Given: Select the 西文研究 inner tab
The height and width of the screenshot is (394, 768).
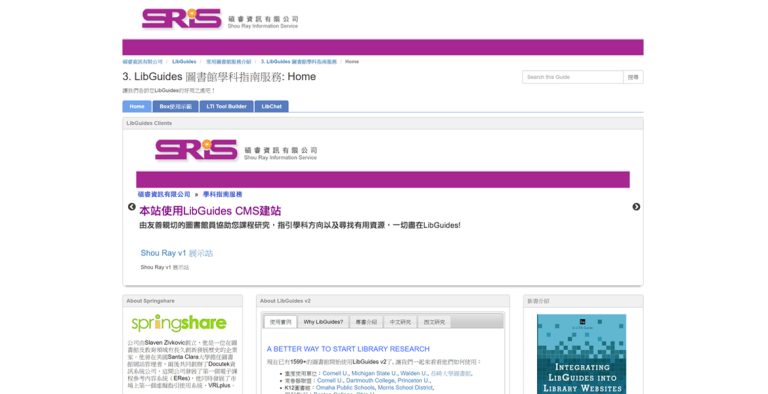Looking at the screenshot, I should click(x=434, y=322).
